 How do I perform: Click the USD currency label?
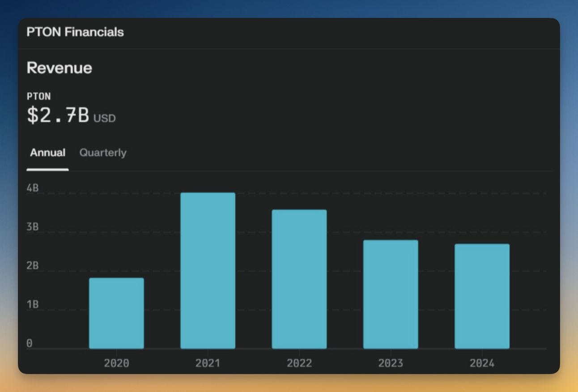point(105,118)
